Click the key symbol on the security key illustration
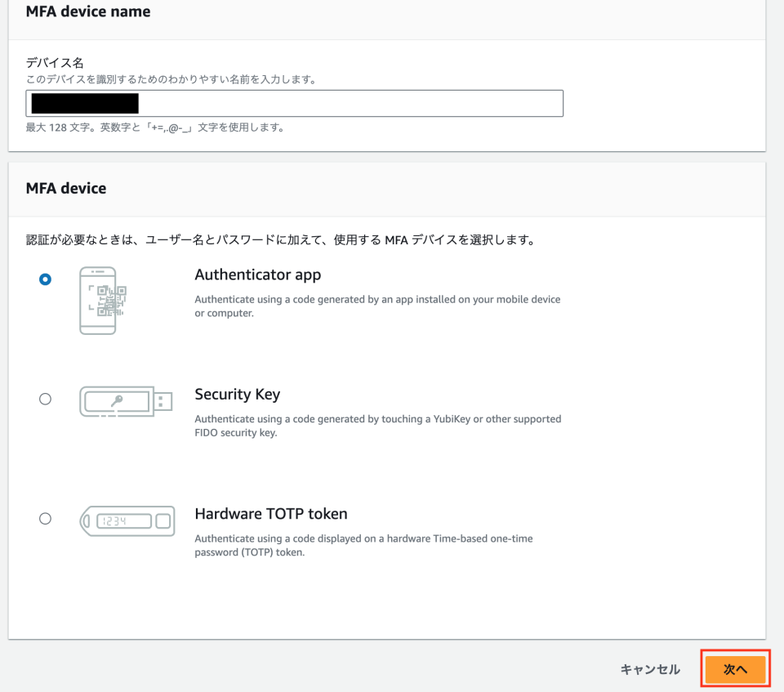 pyautogui.click(x=118, y=400)
